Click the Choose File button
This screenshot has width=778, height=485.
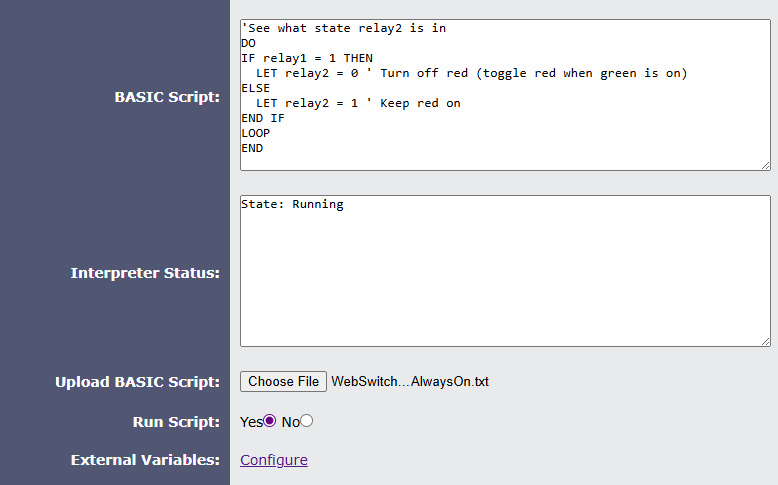click(283, 381)
